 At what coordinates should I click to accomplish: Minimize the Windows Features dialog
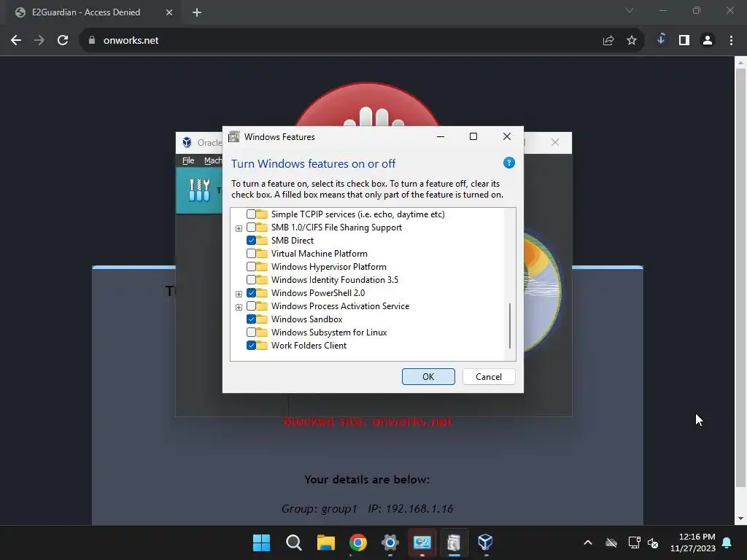[441, 136]
